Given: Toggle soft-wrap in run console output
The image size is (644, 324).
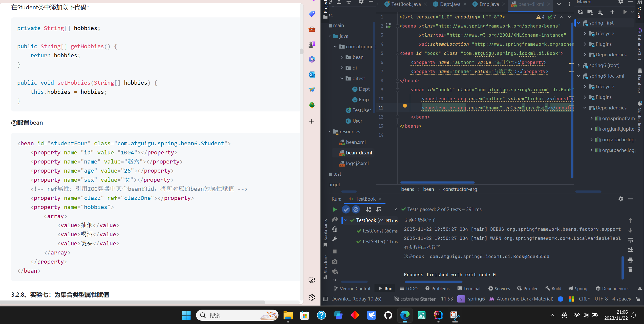Looking at the screenshot, I should pyautogui.click(x=630, y=240).
